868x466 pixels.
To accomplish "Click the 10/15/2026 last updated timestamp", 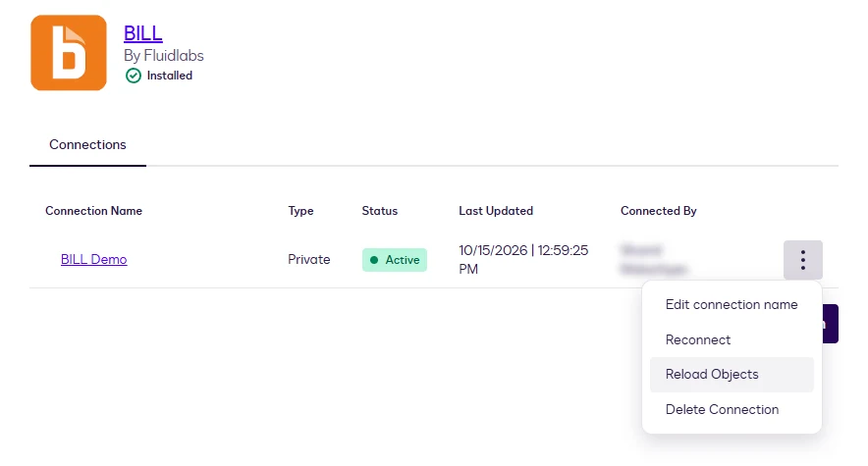I will coord(523,259).
